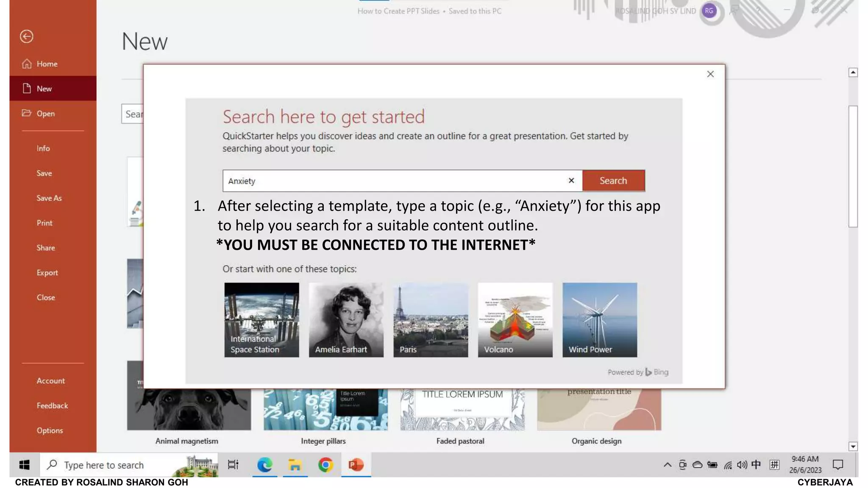This screenshot has width=868, height=488.
Task: Open the Account page
Action: pos(51,381)
